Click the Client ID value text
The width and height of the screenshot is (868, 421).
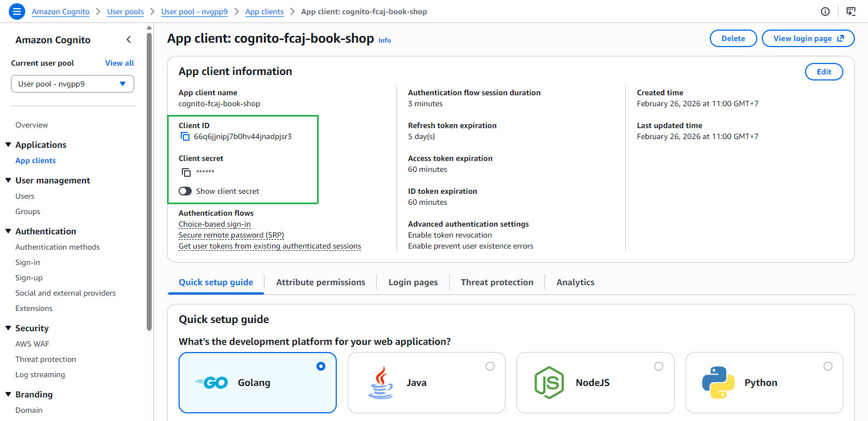tap(243, 136)
